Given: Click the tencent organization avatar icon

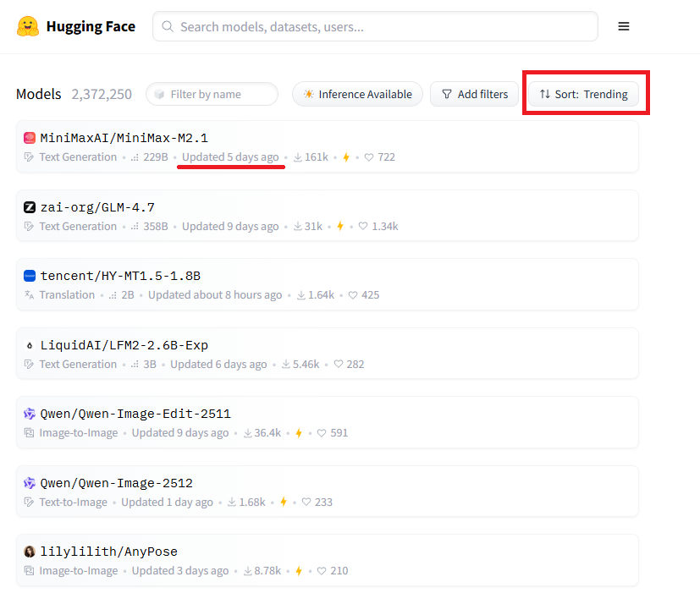Looking at the screenshot, I should (30, 276).
